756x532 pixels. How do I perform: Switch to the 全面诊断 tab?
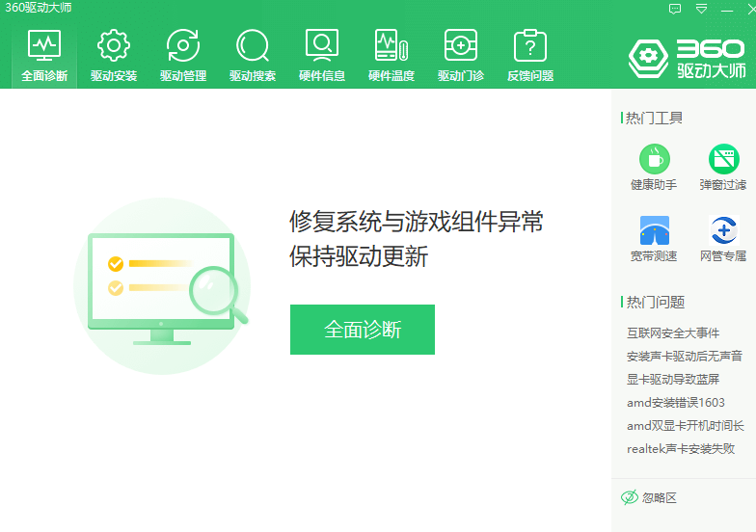(x=44, y=55)
